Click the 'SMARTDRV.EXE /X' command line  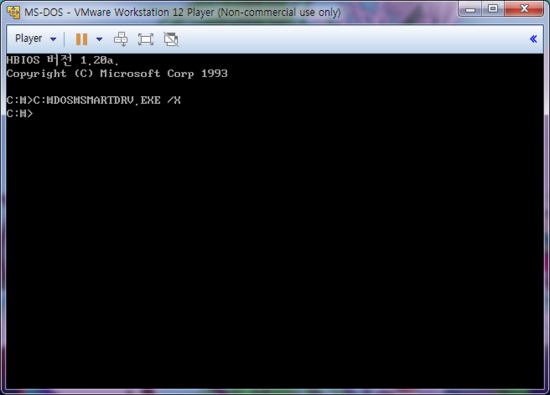tap(93, 100)
